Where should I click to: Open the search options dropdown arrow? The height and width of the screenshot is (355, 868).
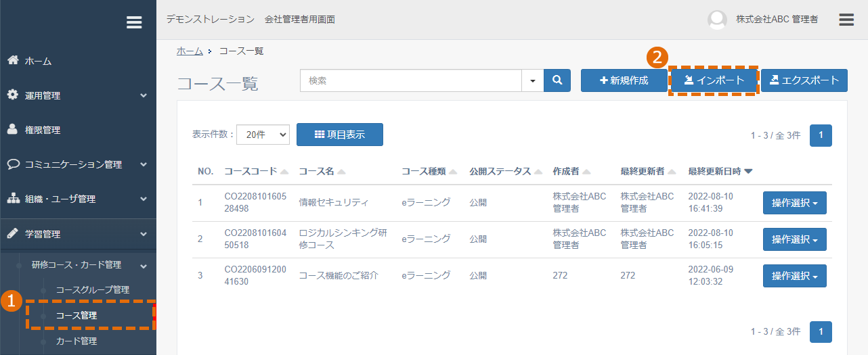point(532,80)
